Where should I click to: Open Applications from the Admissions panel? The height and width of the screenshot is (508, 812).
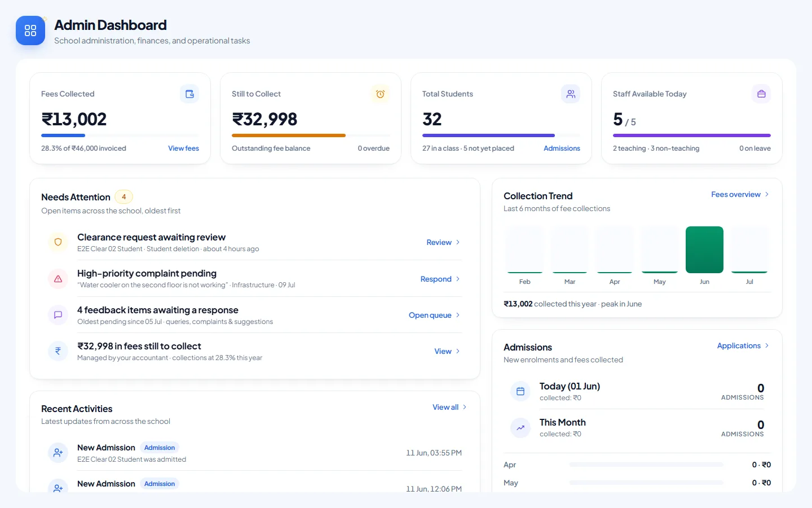tap(743, 345)
